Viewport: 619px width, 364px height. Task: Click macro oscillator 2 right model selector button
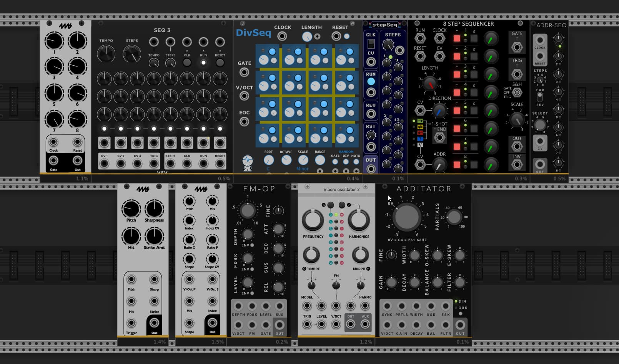(341, 205)
